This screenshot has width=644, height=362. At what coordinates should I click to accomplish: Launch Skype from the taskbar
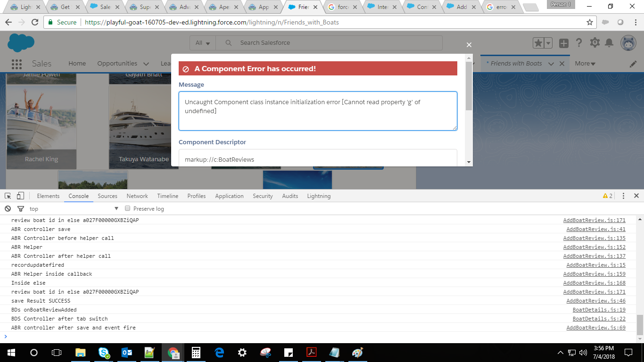pos(104,353)
